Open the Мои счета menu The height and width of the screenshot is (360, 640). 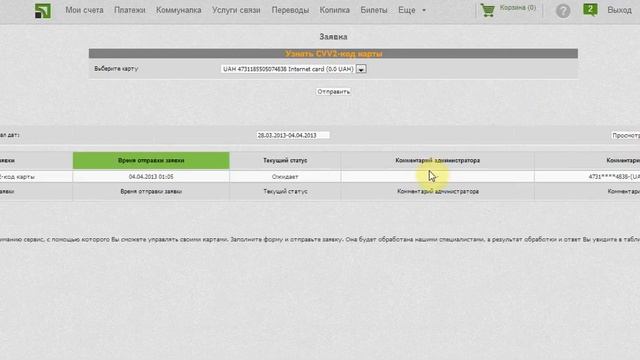(x=84, y=10)
